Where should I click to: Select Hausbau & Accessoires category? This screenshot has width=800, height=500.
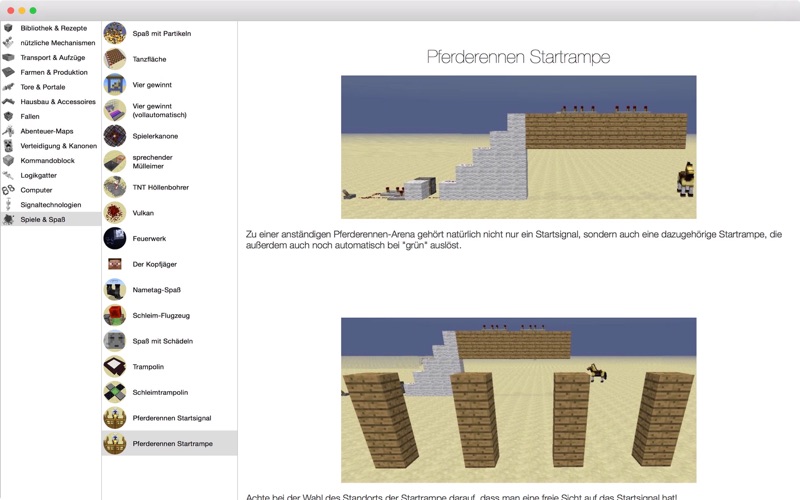tap(51, 102)
